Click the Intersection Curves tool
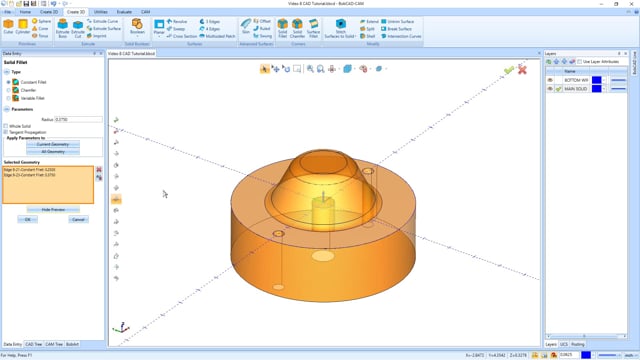 pyautogui.click(x=401, y=36)
